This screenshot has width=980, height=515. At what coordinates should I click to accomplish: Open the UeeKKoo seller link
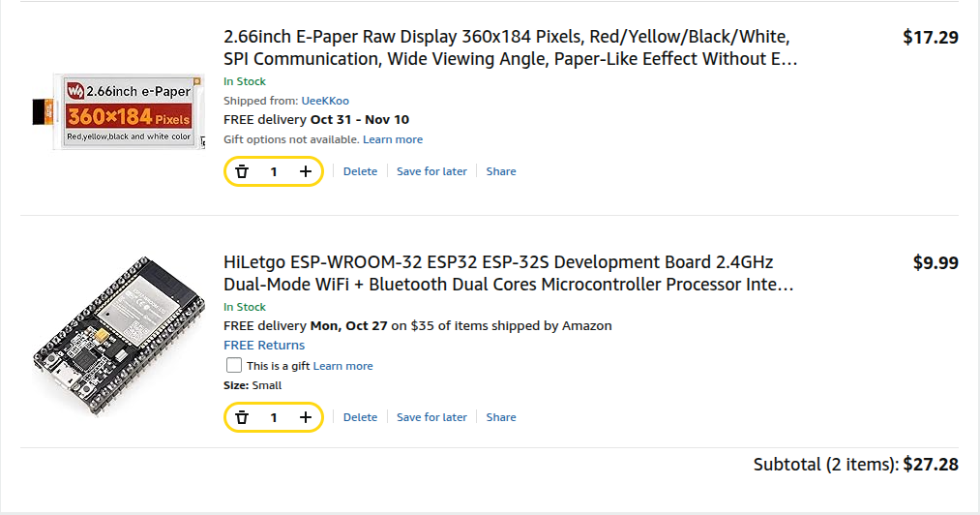[x=325, y=101]
